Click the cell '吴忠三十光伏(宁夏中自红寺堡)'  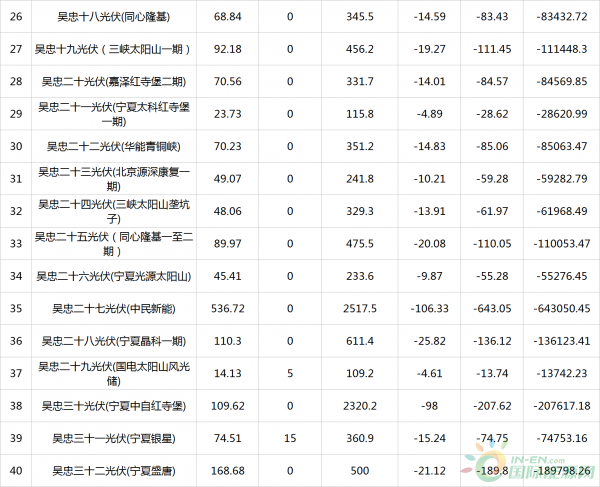pos(114,406)
